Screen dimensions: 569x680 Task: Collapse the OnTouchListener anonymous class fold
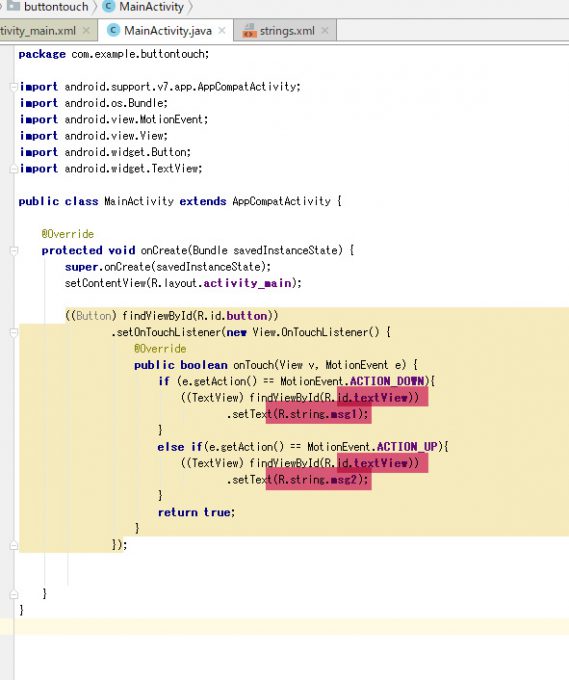point(13,333)
